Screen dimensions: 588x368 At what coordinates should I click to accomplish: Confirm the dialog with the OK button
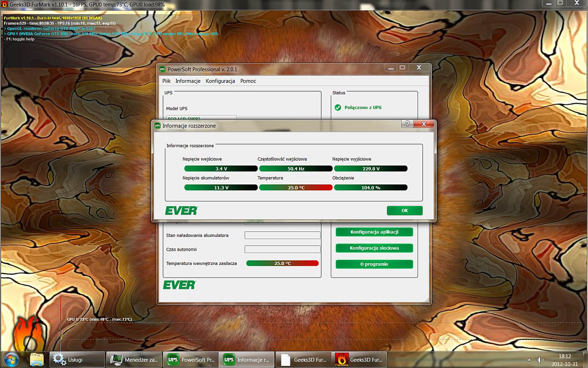pos(405,211)
